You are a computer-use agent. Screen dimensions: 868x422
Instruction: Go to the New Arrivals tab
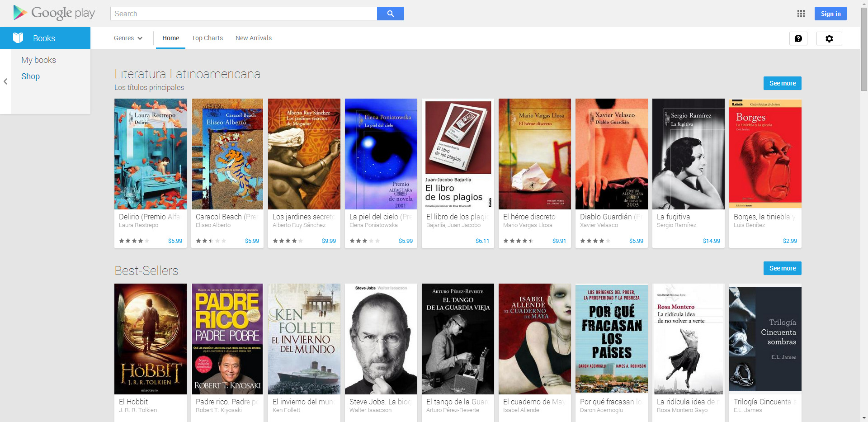(253, 38)
